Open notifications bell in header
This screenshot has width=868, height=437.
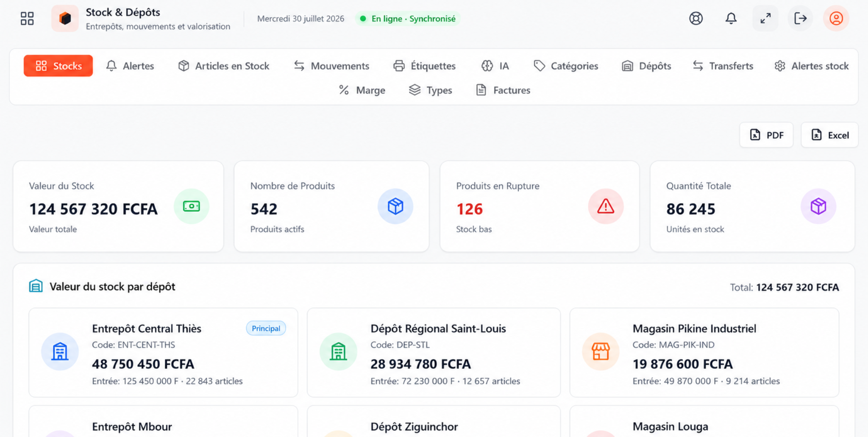point(731,18)
